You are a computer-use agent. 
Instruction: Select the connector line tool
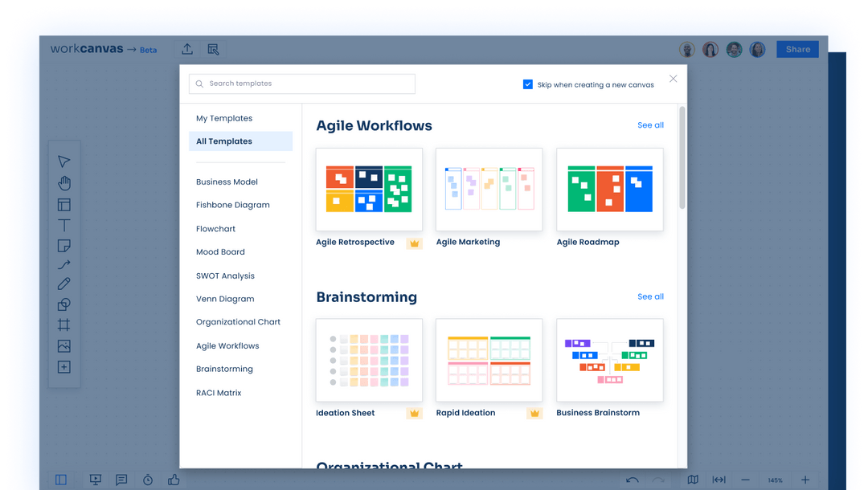coord(64,264)
